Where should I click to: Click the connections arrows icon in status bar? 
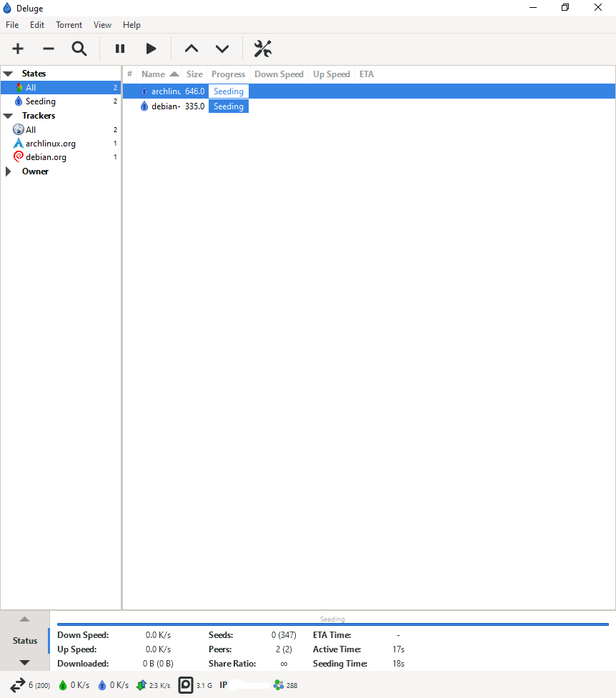(18, 685)
